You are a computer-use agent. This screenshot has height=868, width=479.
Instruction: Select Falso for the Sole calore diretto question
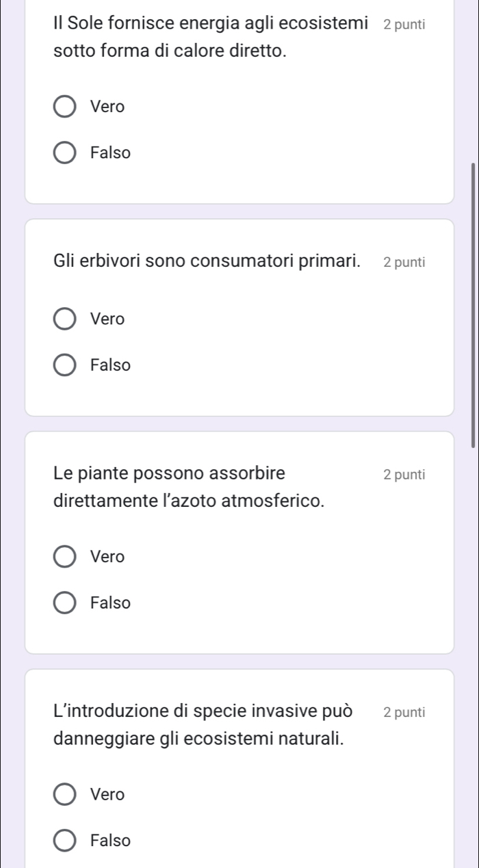click(65, 153)
